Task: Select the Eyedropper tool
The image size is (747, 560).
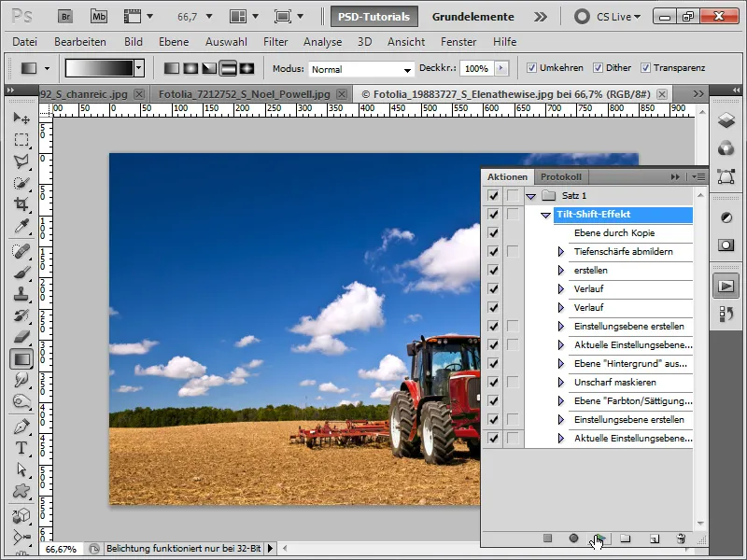Action: pos(21,226)
